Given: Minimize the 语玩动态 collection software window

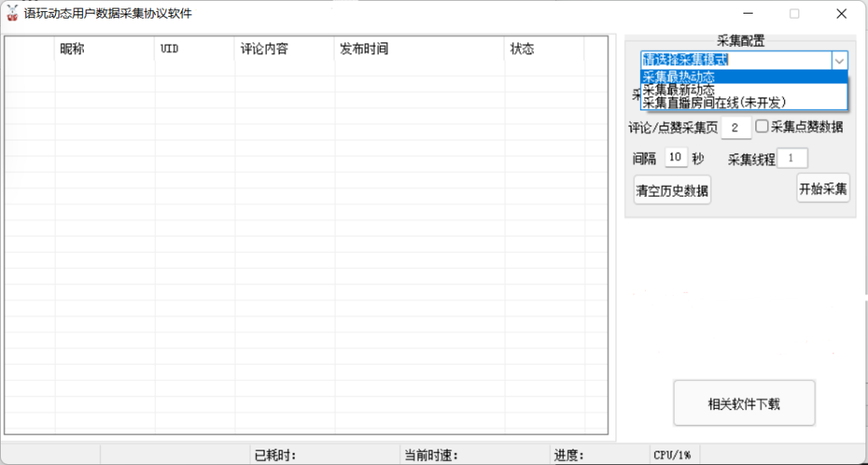Looking at the screenshot, I should pyautogui.click(x=748, y=14).
